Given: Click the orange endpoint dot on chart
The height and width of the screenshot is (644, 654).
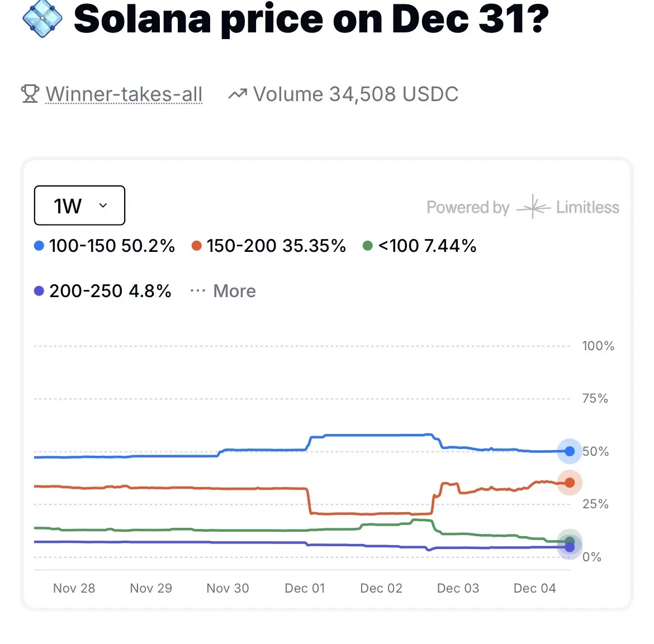Looking at the screenshot, I should [570, 483].
